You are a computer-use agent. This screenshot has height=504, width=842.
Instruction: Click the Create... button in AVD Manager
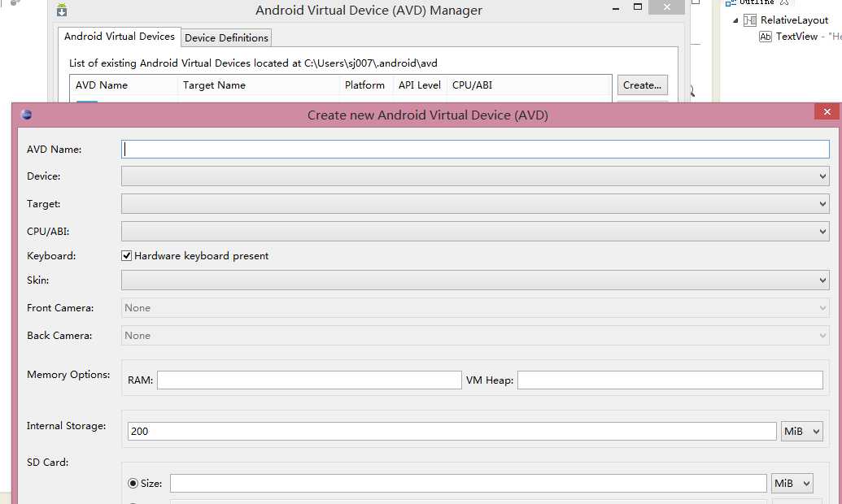[642, 85]
